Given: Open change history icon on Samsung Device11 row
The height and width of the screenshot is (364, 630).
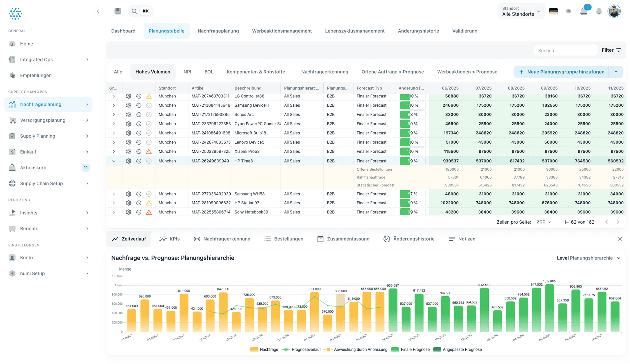Looking at the screenshot, I should 139,105.
